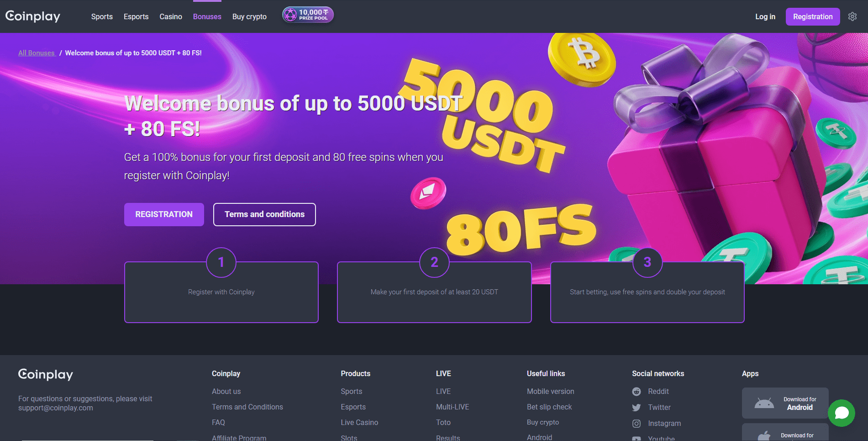Open the settings gear icon

click(852, 16)
